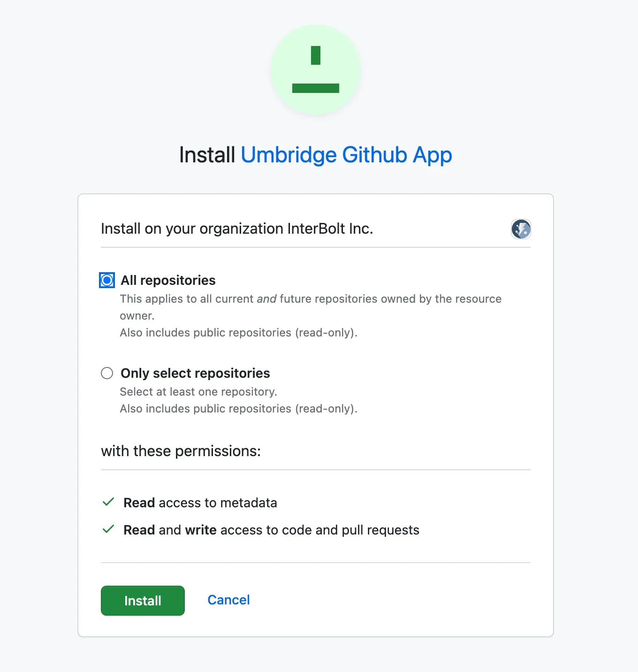Screen dimensions: 638x672
Task: Click the All repositories label text
Action: (168, 280)
